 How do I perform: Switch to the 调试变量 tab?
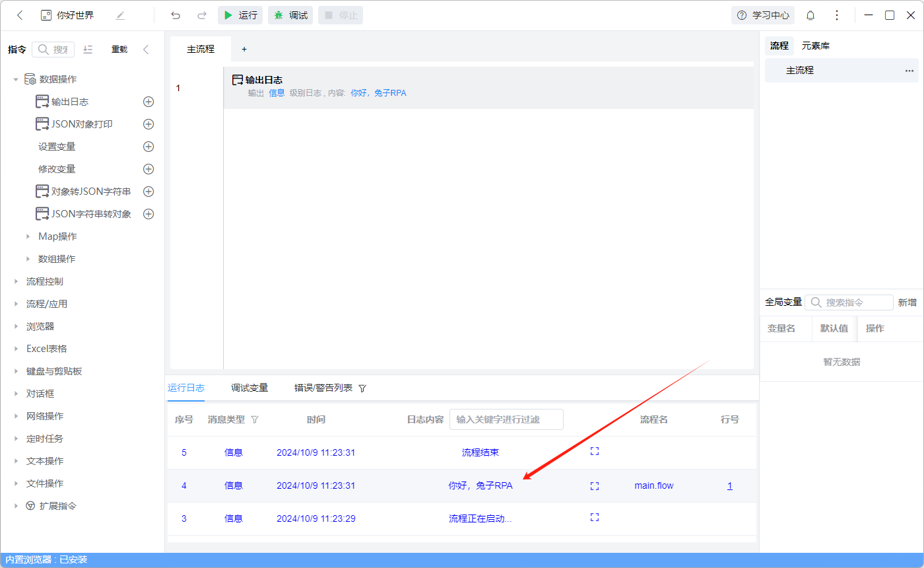point(249,388)
